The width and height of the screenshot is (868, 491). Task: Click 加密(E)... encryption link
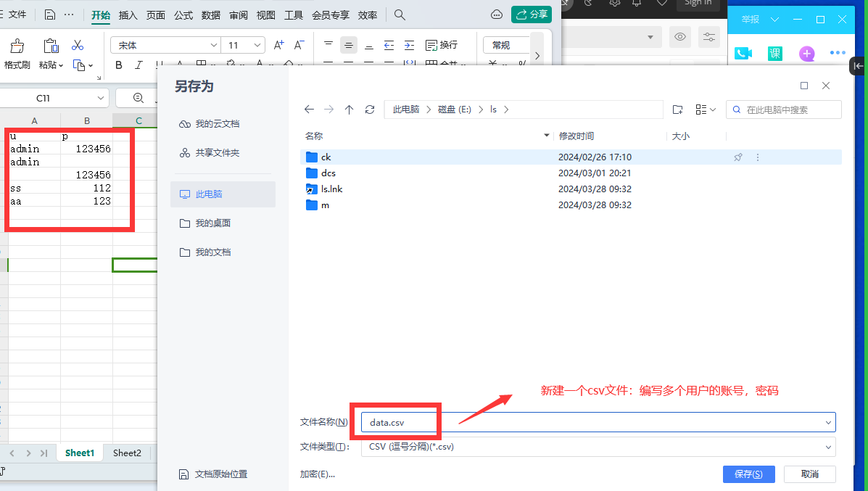318,474
